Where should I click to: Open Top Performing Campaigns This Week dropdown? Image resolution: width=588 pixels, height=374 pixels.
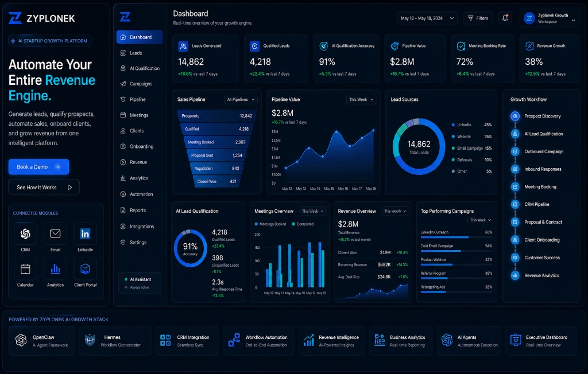point(480,220)
